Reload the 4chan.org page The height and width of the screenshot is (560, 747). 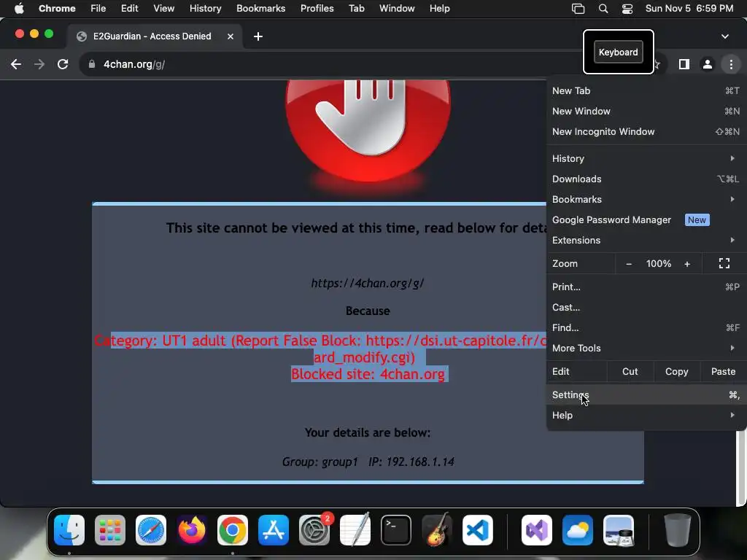[63, 64]
